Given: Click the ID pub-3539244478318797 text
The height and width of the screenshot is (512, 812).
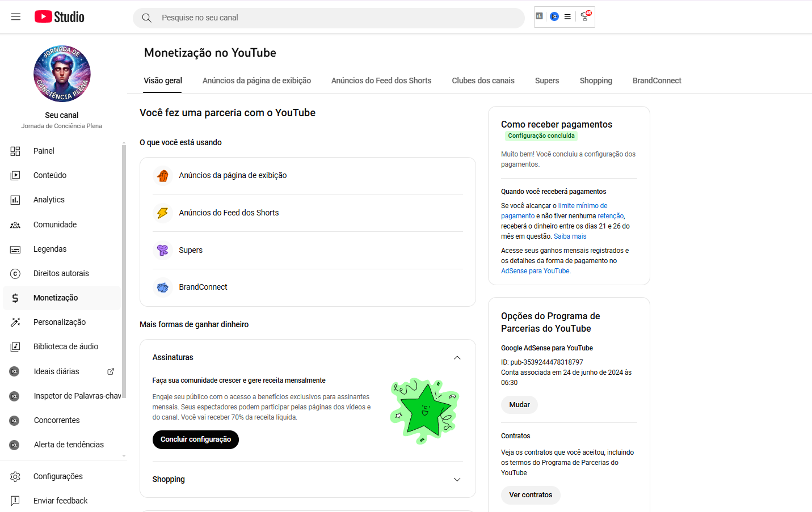Looking at the screenshot, I should (542, 362).
